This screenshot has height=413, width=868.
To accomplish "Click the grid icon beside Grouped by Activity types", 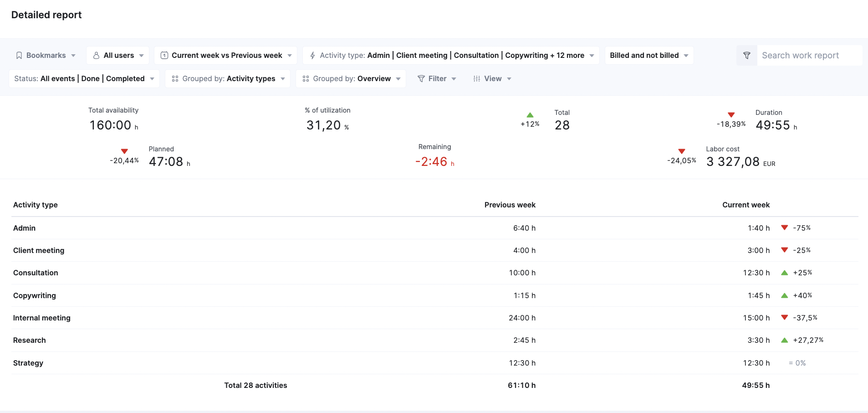I will click(175, 79).
